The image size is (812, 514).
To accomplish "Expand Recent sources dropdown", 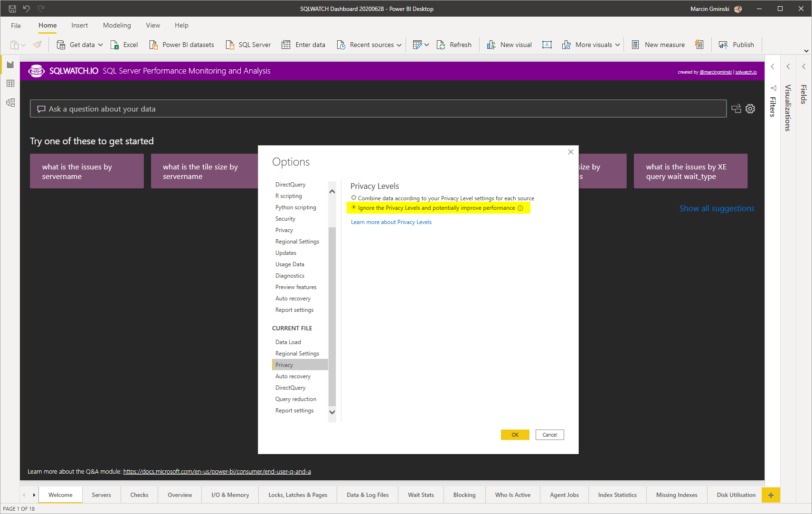I will [x=399, y=45].
